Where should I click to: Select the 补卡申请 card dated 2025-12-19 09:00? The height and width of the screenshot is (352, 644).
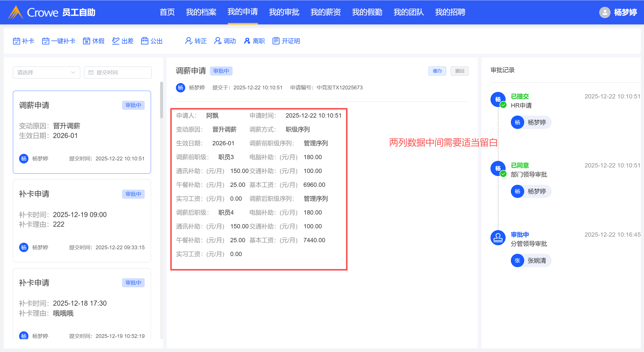[x=82, y=220]
